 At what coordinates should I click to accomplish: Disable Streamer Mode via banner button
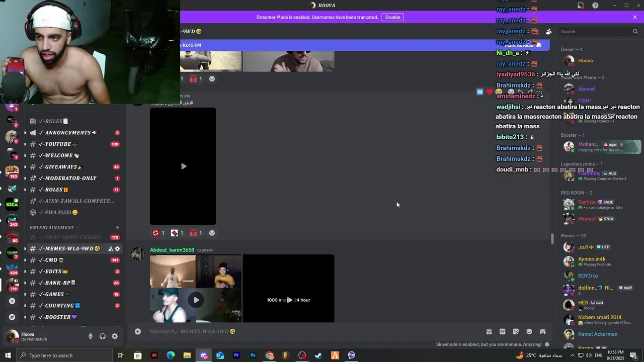pos(392,17)
